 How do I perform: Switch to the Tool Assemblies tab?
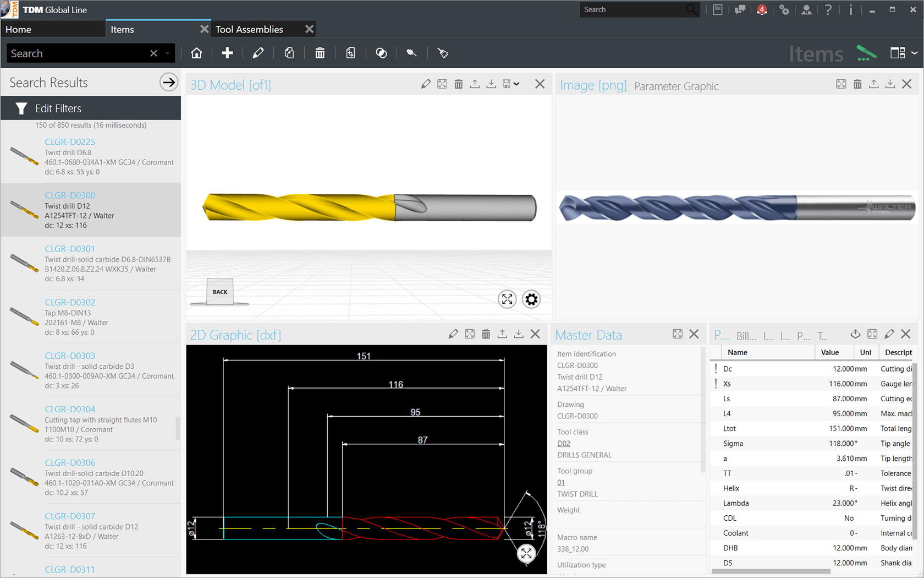click(249, 29)
